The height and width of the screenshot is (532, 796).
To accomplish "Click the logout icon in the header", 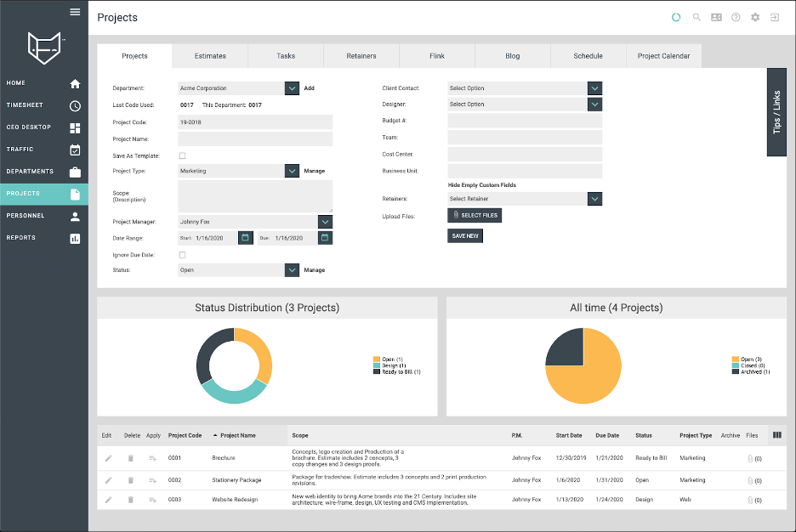I will click(x=775, y=17).
